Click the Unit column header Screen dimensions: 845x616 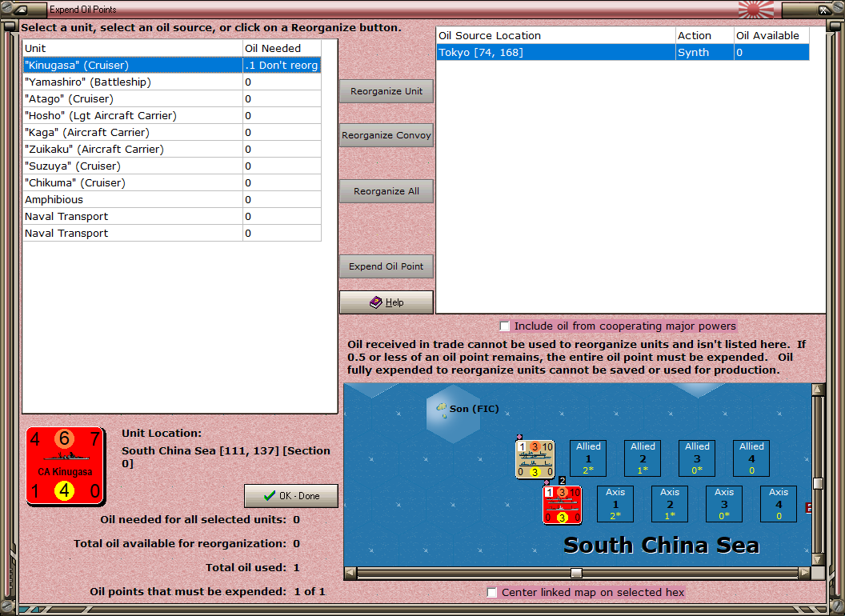pyautogui.click(x=133, y=48)
